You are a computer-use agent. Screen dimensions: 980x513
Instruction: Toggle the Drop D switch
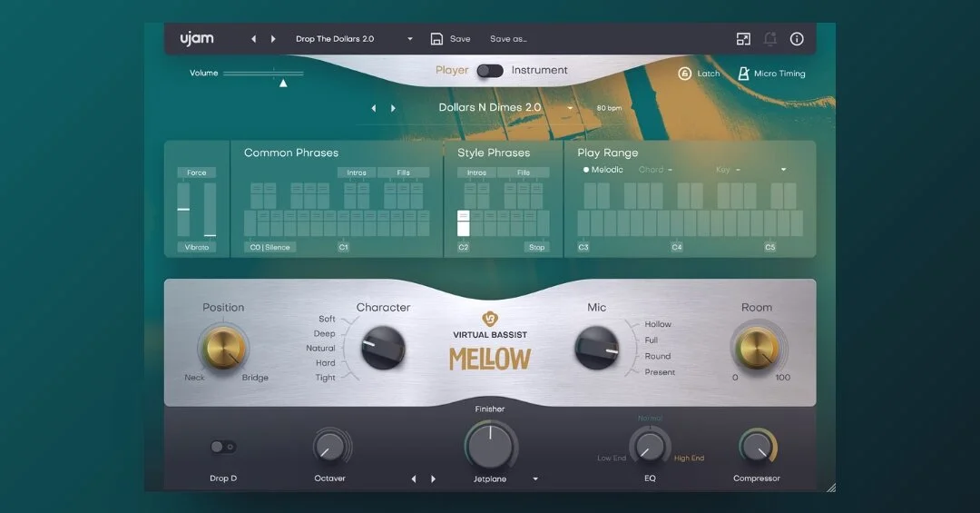click(223, 447)
